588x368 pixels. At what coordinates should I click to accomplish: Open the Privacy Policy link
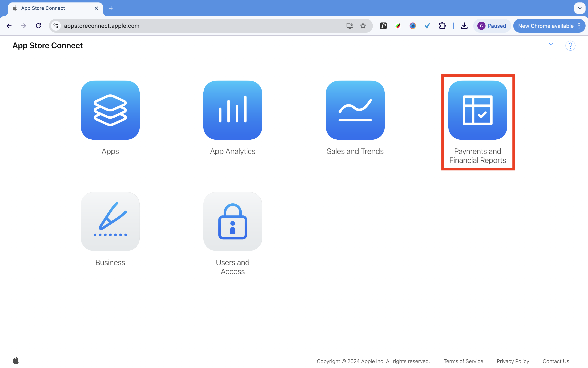click(x=513, y=361)
